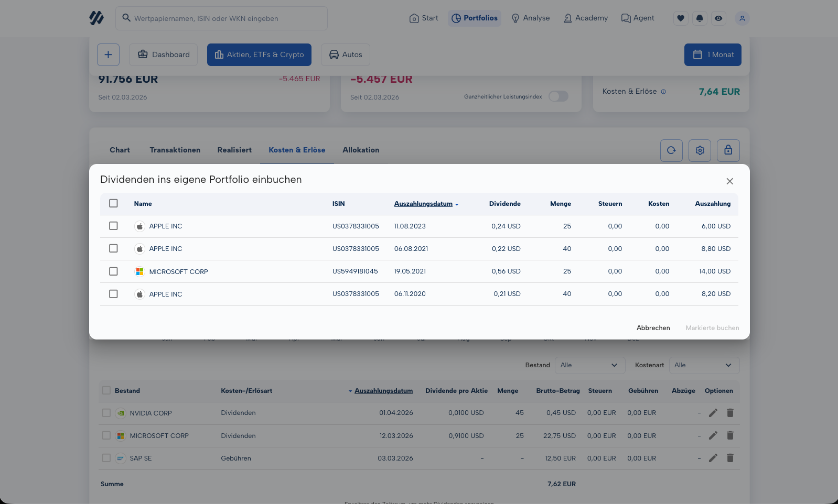Delete the NVIDIA CORP dividend entry
This screenshot has width=838, height=504.
(730, 413)
